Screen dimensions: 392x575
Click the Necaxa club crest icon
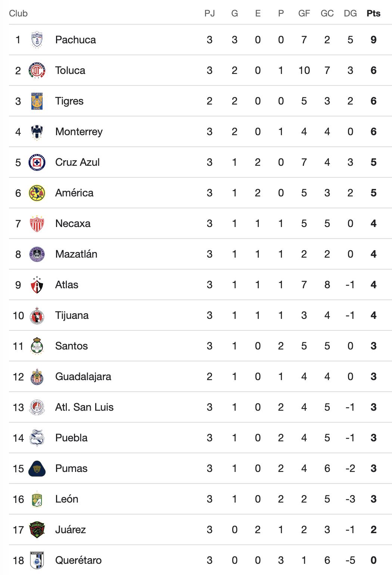[x=37, y=224]
